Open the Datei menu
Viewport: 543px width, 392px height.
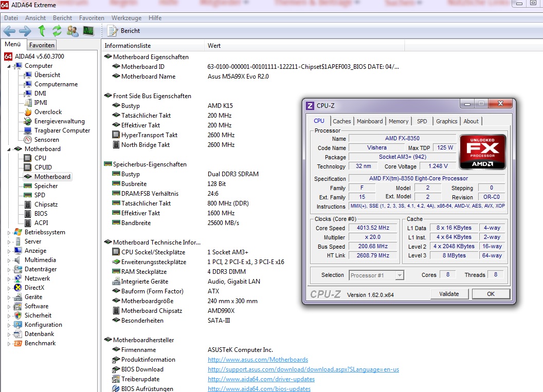tap(11, 17)
